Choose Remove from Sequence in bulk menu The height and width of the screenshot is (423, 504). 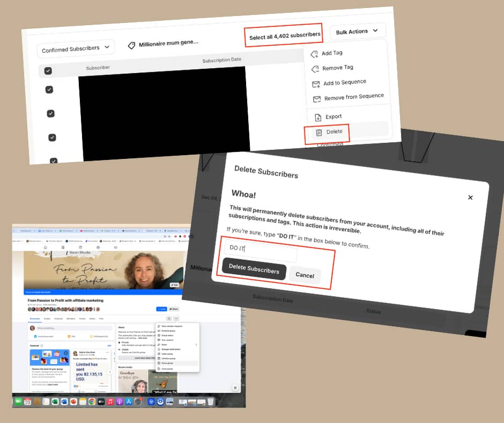[x=354, y=97]
